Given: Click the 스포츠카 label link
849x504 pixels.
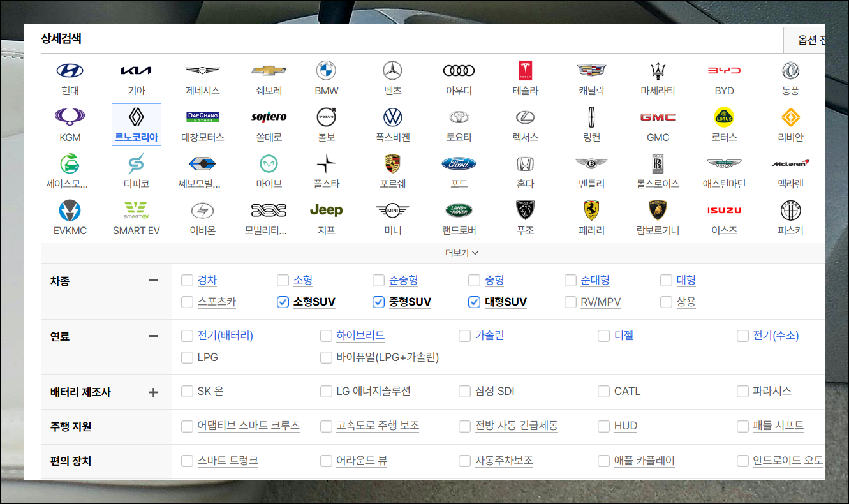Looking at the screenshot, I should [x=217, y=302].
